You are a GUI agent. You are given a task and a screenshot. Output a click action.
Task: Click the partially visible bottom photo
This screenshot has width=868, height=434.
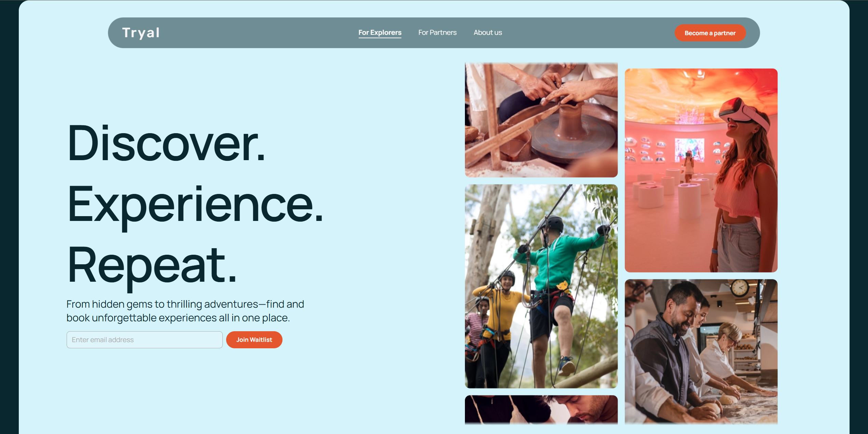(x=541, y=410)
